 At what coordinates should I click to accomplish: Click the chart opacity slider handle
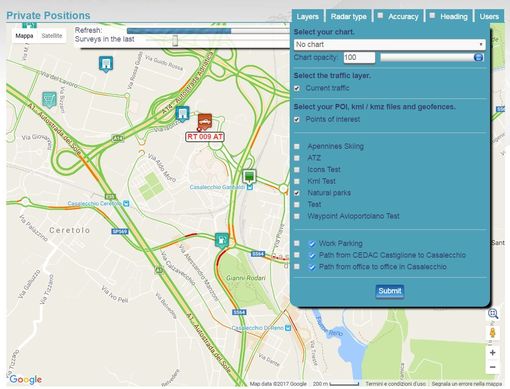click(478, 57)
